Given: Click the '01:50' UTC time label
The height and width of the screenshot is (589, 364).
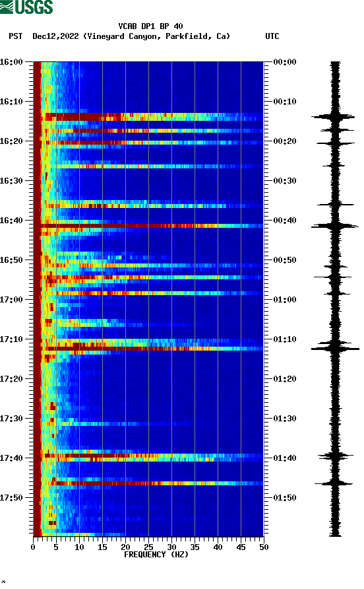Looking at the screenshot, I should (285, 498).
